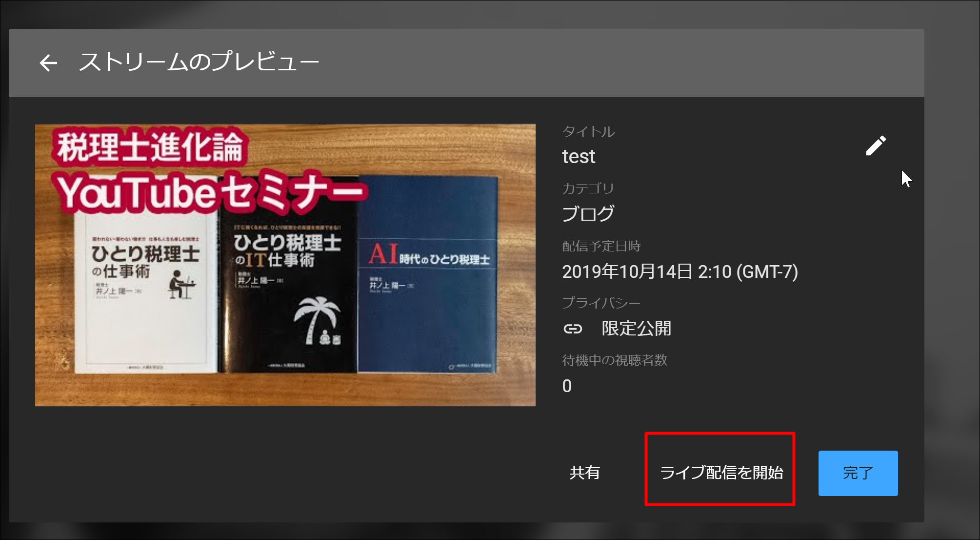Click the プライバシー label
This screenshot has height=540, width=980.
[x=601, y=303]
